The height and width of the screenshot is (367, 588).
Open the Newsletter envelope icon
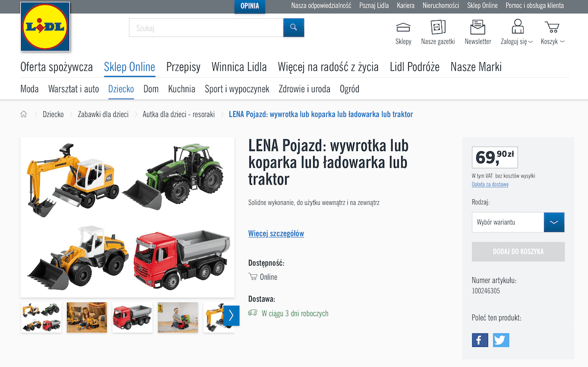pyautogui.click(x=478, y=27)
